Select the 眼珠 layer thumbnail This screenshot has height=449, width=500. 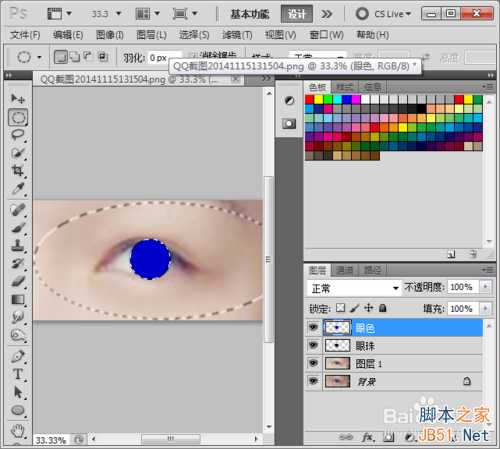point(337,345)
